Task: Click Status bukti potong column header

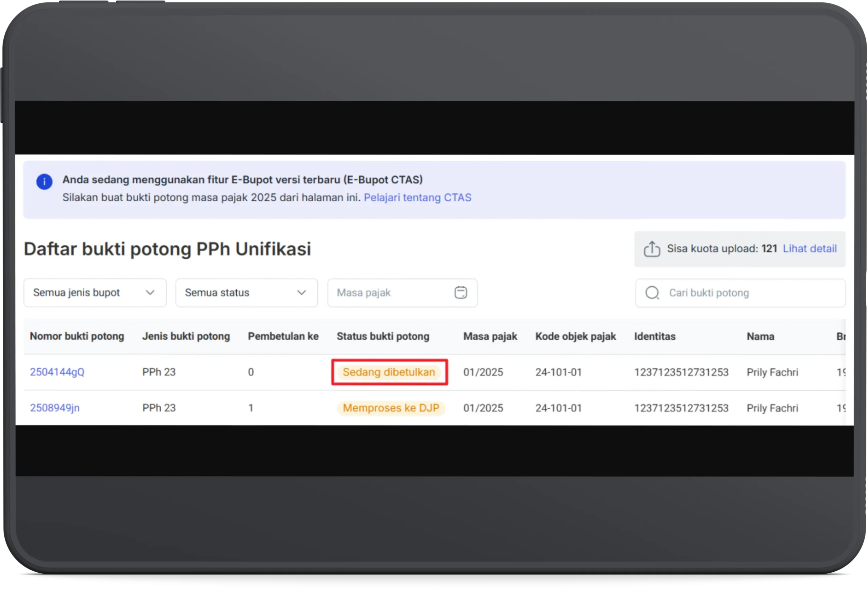Action: 383,336
